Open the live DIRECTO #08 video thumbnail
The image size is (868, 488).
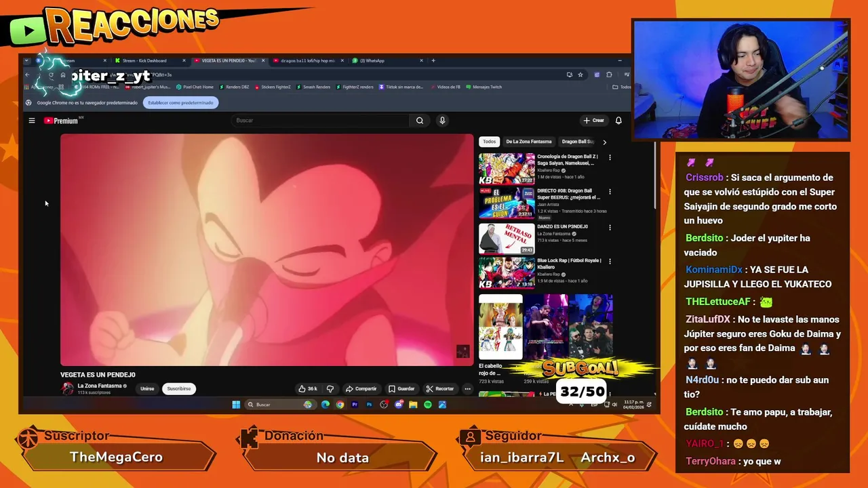click(507, 203)
